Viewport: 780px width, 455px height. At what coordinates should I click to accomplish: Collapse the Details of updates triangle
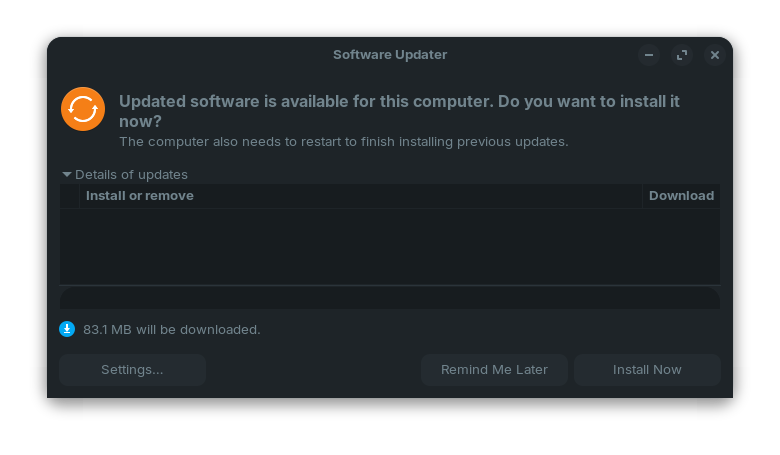67,174
